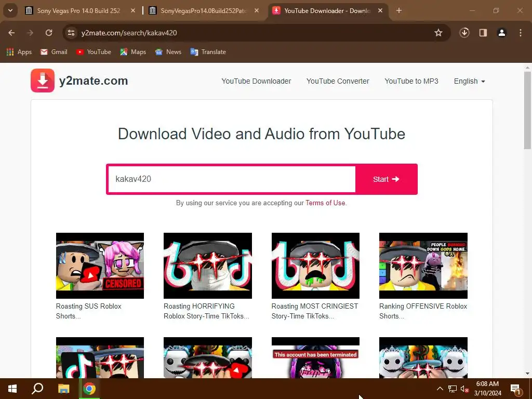Expand the English language dropdown
The height and width of the screenshot is (399, 532).
pos(470,81)
